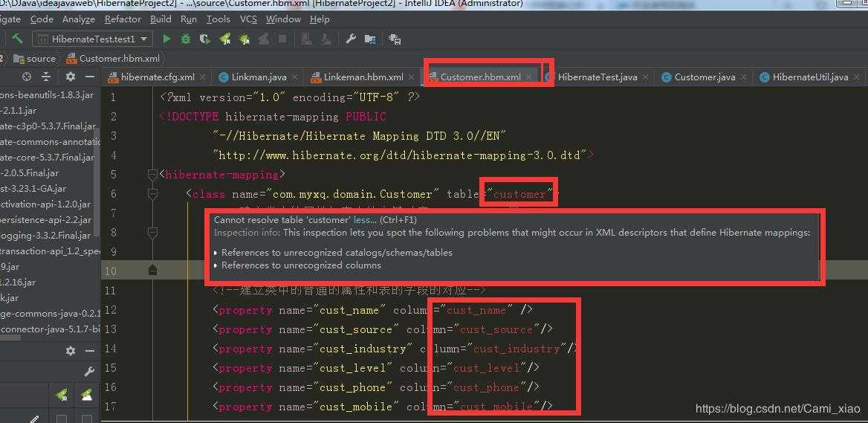Open the Window menu

283,19
